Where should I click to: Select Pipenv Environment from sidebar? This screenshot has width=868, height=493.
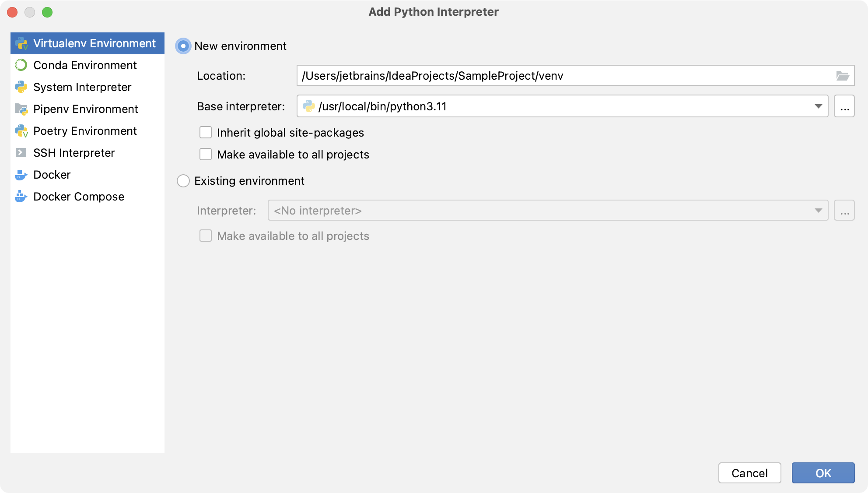tap(86, 109)
